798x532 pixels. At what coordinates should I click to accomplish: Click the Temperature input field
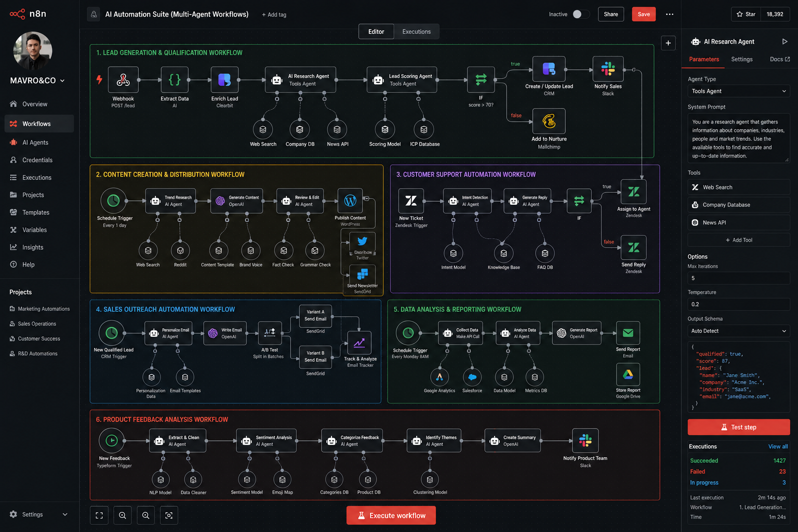tap(739, 304)
